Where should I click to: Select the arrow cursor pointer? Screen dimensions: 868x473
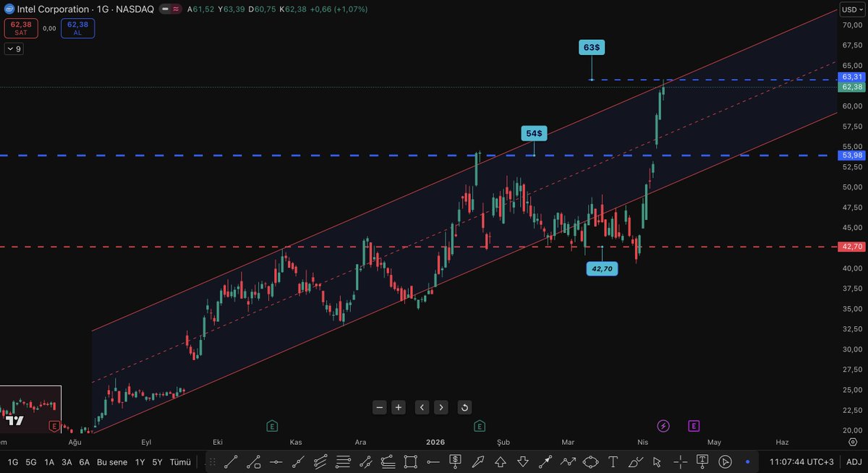[x=658, y=461]
